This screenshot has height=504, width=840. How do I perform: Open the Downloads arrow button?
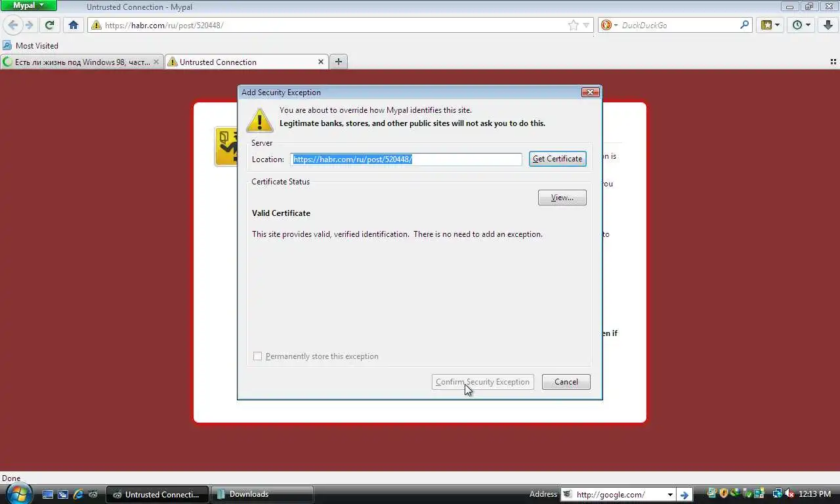829,25
